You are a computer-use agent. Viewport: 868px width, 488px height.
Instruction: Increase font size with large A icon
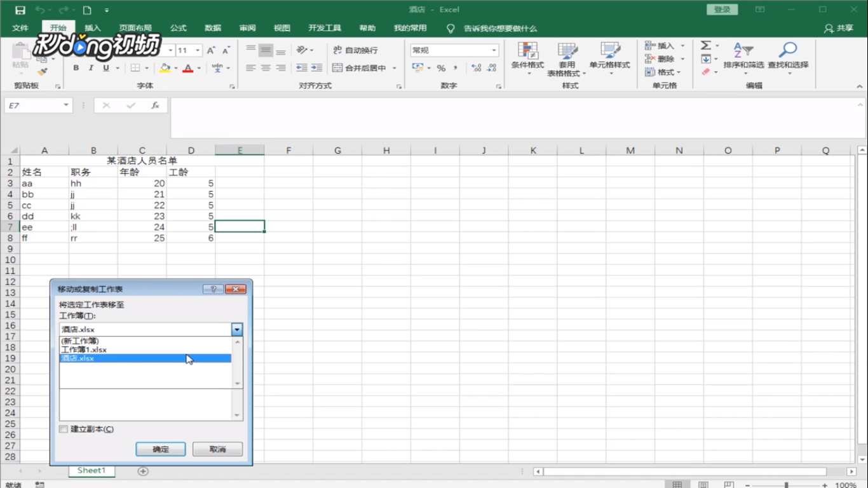pos(211,50)
